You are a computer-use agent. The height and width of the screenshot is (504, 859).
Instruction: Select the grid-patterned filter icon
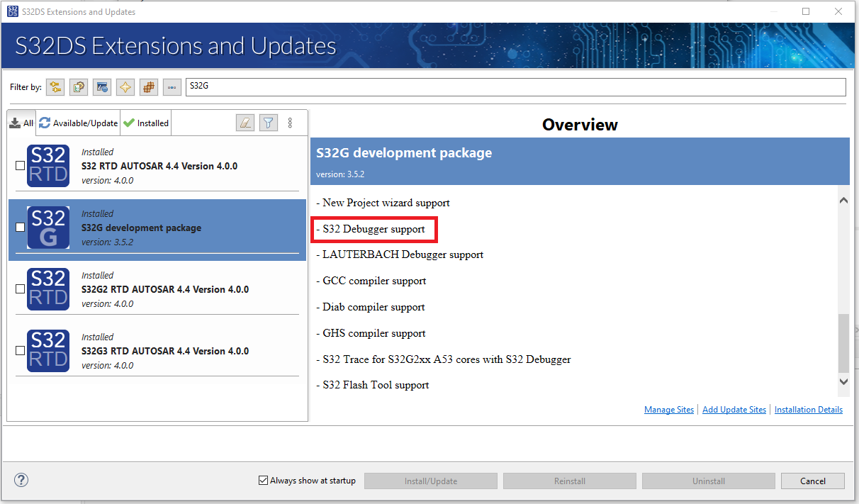(148, 86)
